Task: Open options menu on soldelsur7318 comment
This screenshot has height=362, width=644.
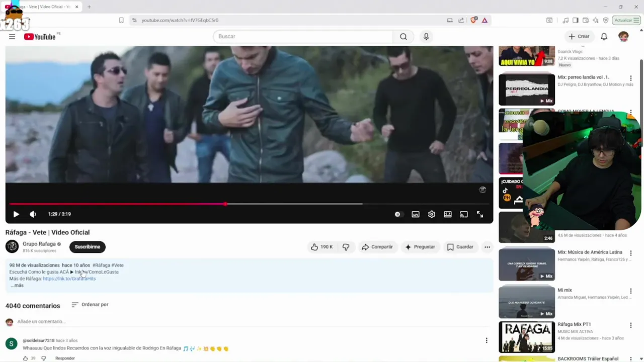Action: (x=487, y=340)
